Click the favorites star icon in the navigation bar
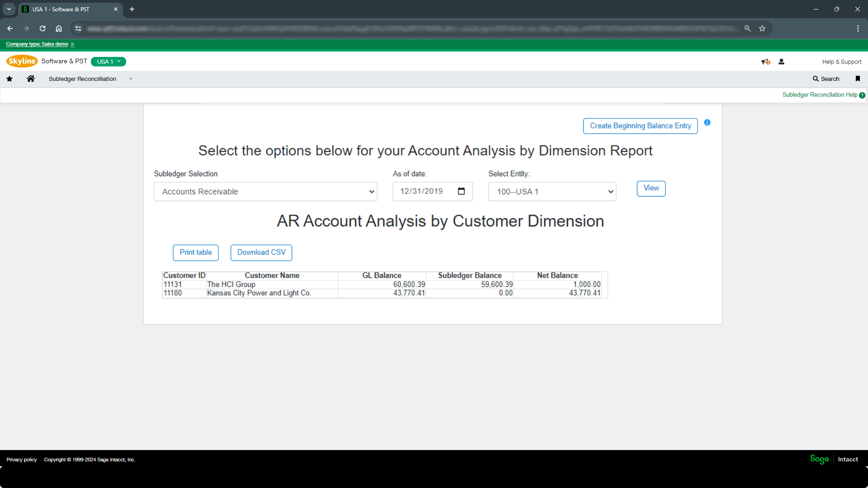The height and width of the screenshot is (488, 868). (9, 79)
